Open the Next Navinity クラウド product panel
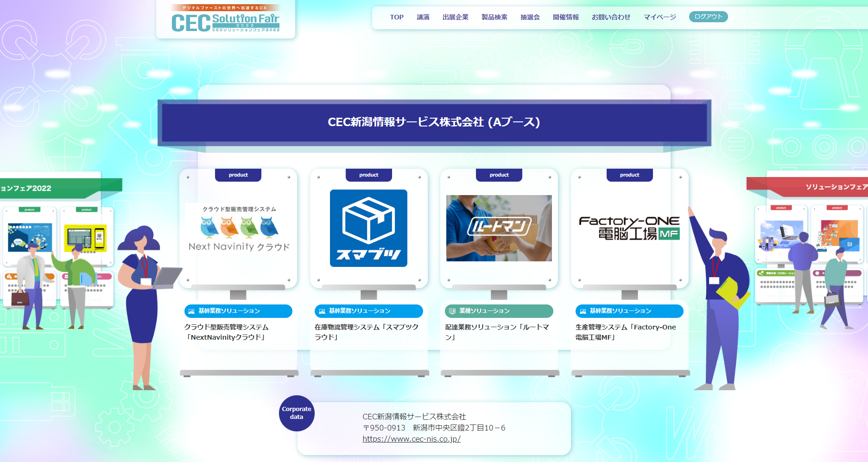This screenshot has height=462, width=868. coord(239,228)
